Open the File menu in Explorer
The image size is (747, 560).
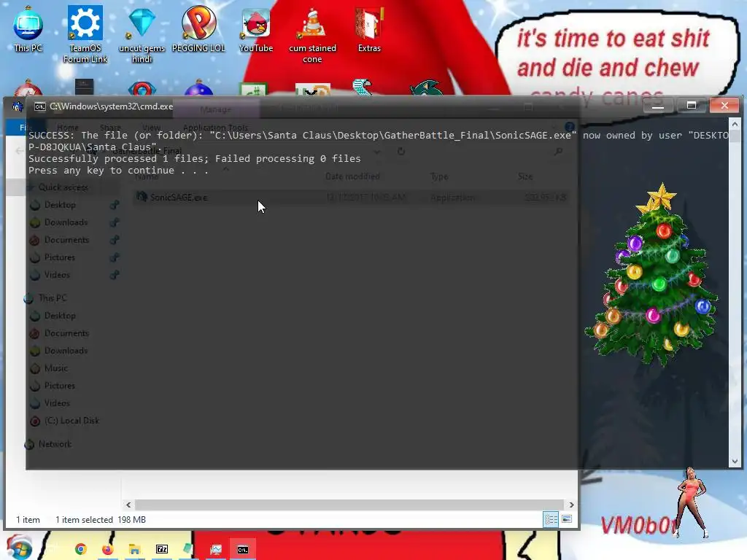coord(25,128)
